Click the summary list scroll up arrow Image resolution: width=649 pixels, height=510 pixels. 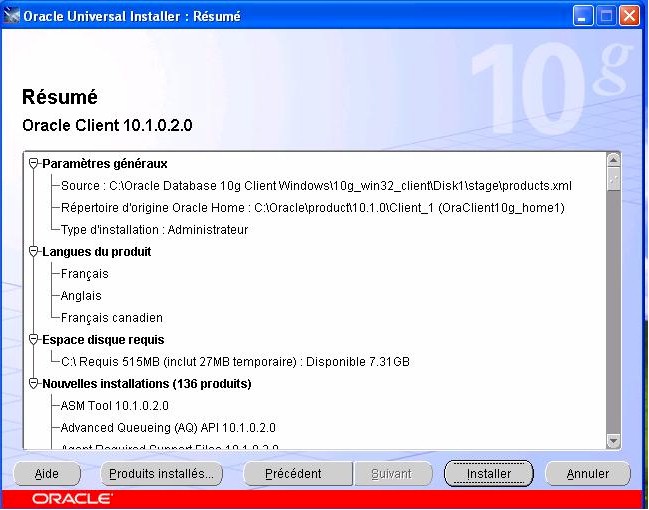[x=613, y=159]
